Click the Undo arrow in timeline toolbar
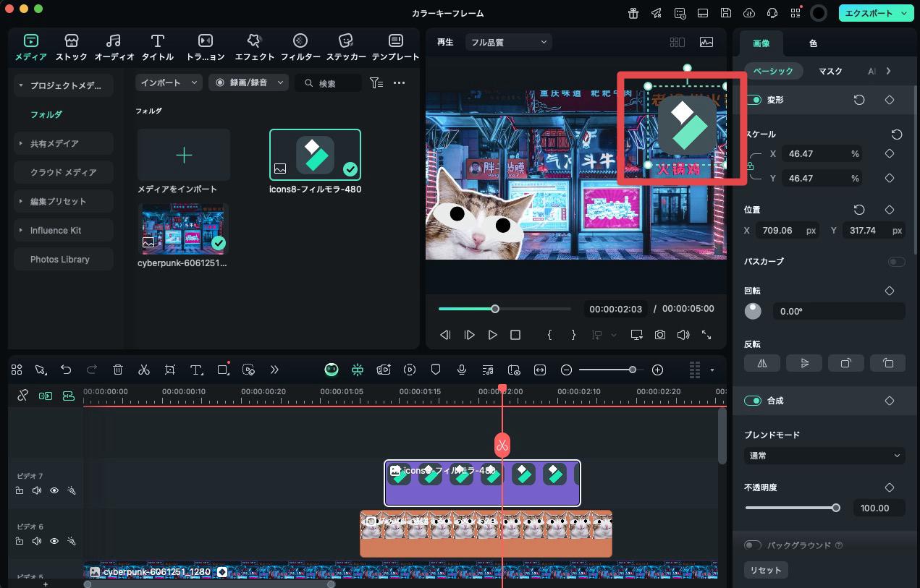The image size is (920, 588). click(66, 370)
